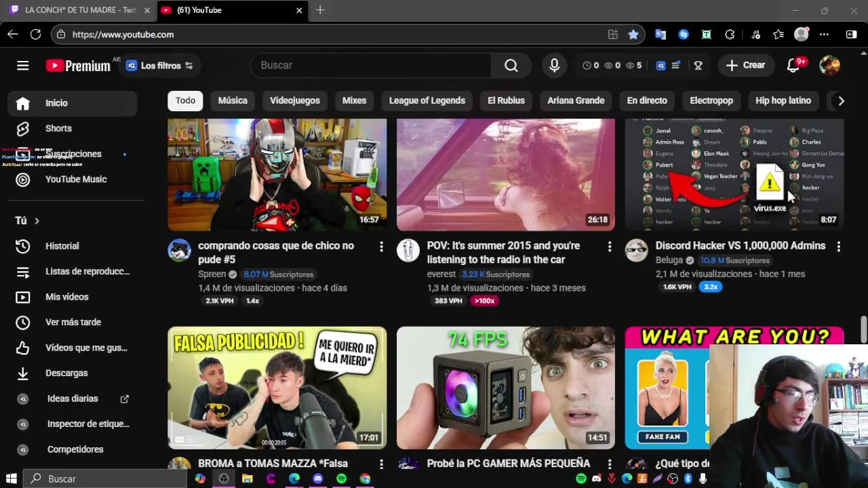
Task: Select the Ariana Grande chip
Action: (576, 100)
